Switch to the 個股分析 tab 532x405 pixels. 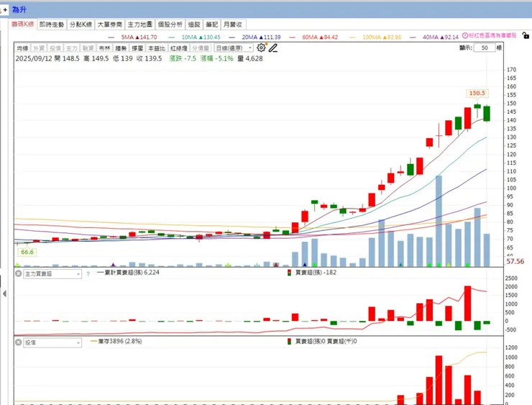170,24
